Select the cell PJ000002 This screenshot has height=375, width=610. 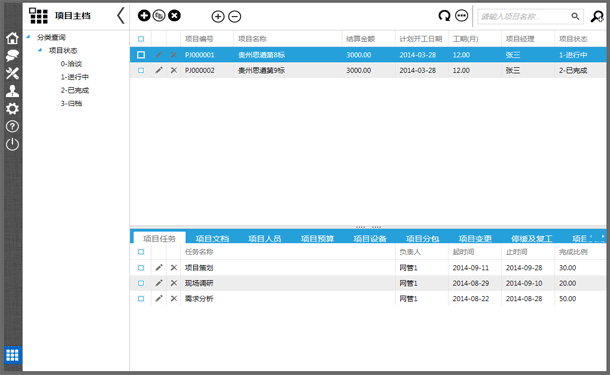[200, 70]
